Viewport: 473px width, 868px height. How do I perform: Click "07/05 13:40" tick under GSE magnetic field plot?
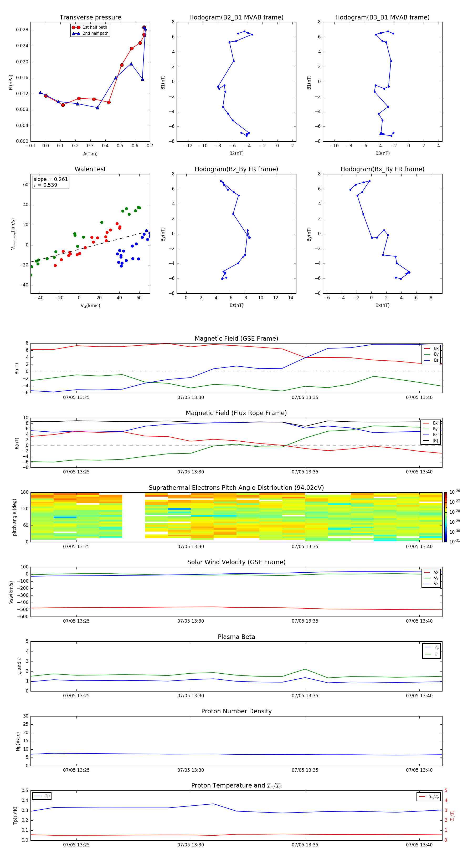(x=419, y=398)
